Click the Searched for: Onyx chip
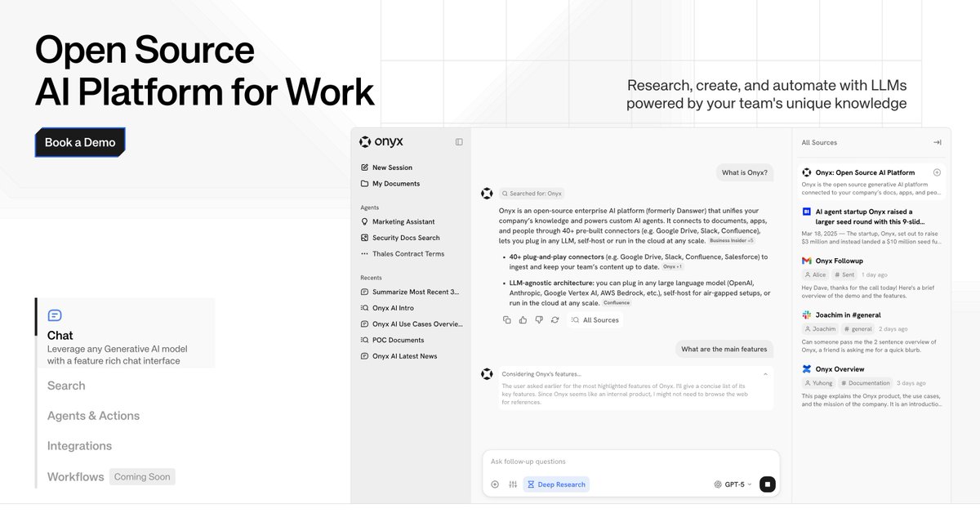Viewport: 980px width, 531px height. (x=532, y=194)
